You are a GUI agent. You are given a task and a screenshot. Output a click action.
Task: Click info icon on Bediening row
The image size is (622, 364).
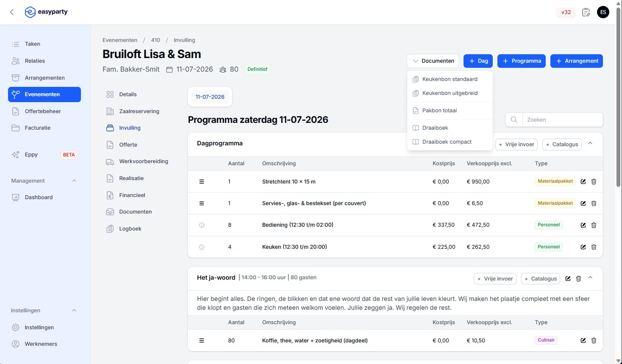coord(202,225)
